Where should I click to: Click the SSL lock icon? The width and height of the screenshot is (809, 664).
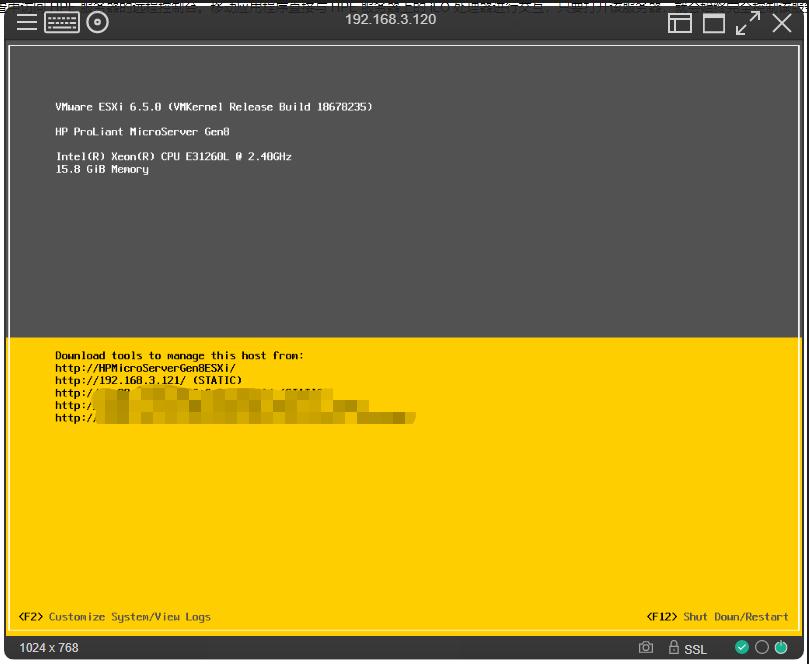[x=673, y=647]
